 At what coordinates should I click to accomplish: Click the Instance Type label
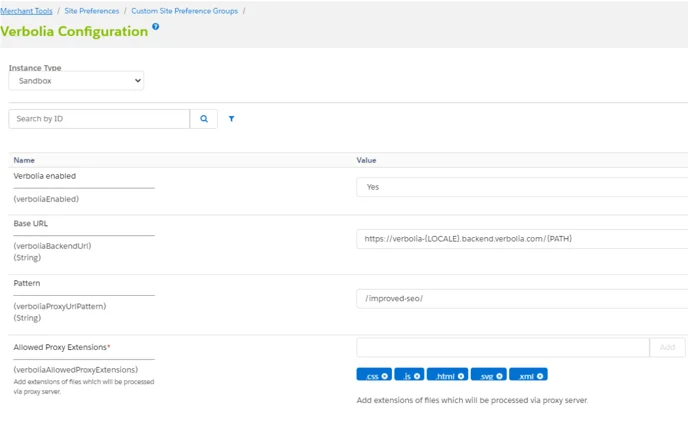tap(35, 68)
